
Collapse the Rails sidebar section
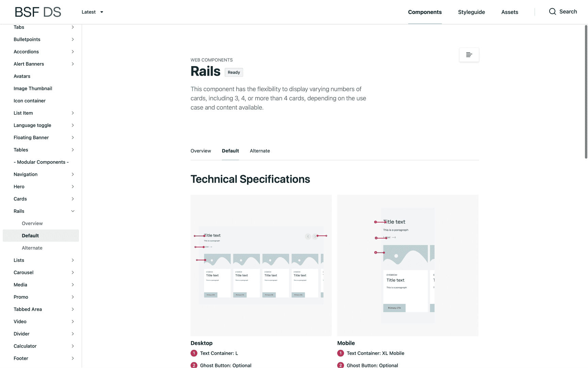pos(72,211)
